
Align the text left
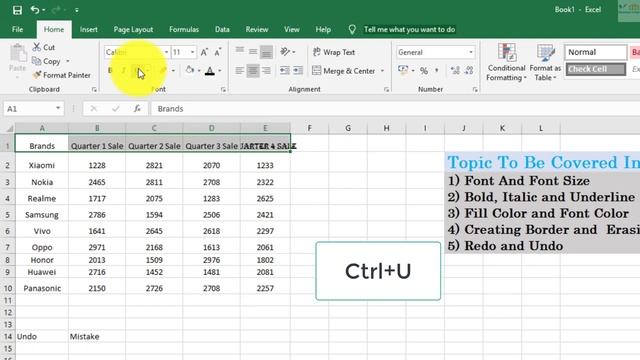click(x=240, y=71)
